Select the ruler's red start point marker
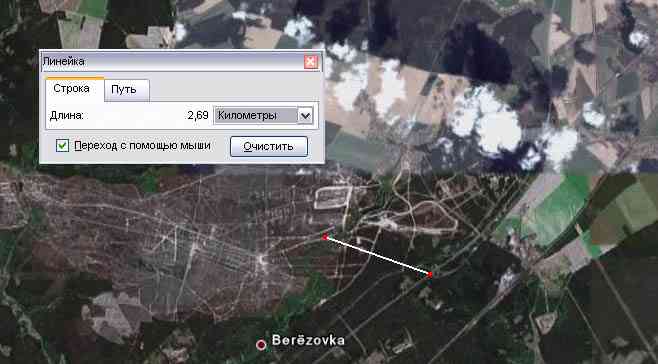The image size is (658, 364). 325,237
